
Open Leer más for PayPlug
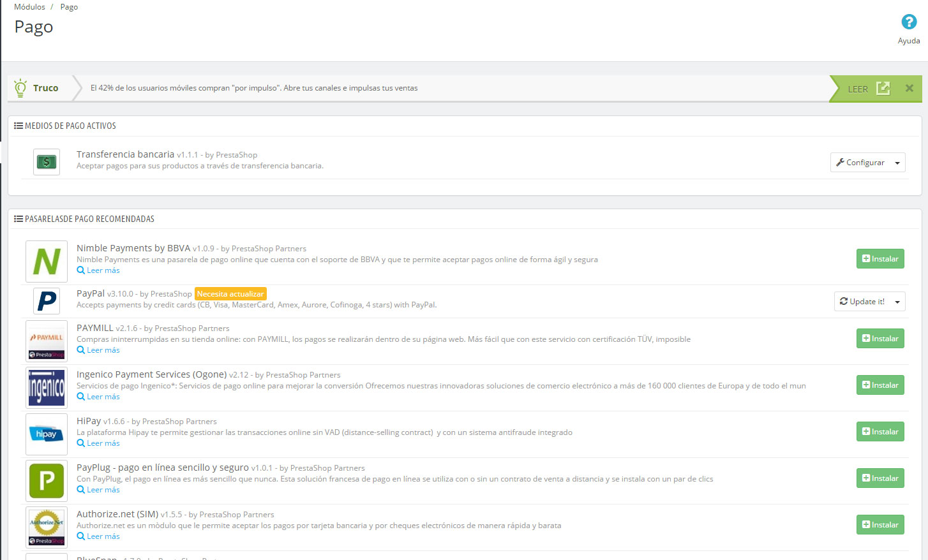coord(103,490)
